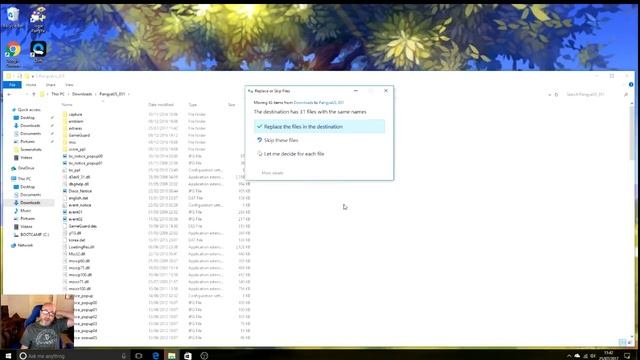Open the File tab in Explorer
Image resolution: width=640 pixels, height=360 pixels.
12,84
